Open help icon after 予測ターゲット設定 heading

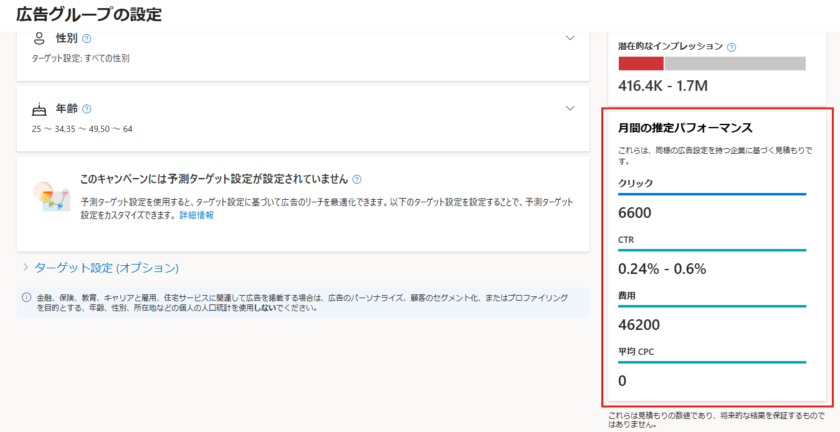(x=357, y=180)
